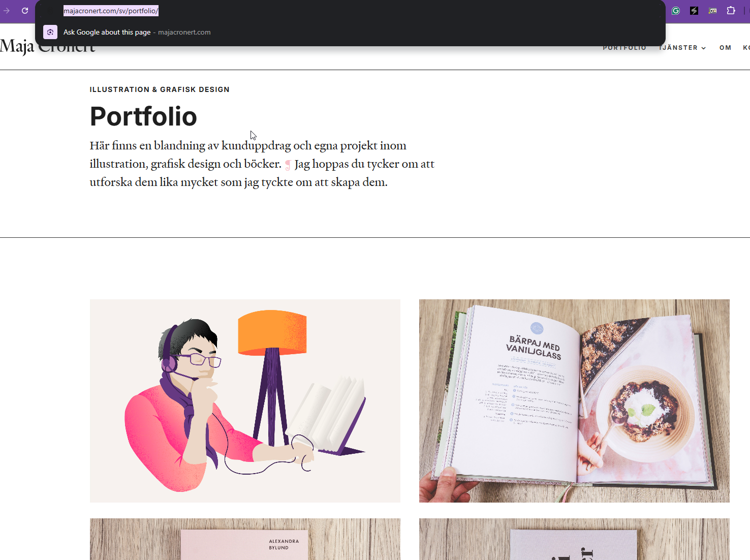Click the pink paragraph symbol in intro text
750x560 pixels.
[x=288, y=165]
